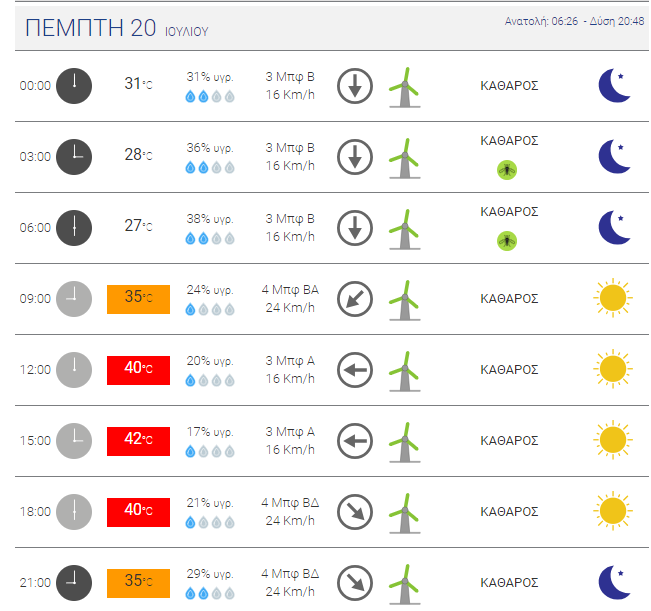
Task: Click the red 42°C temperature box
Action: [x=138, y=441]
